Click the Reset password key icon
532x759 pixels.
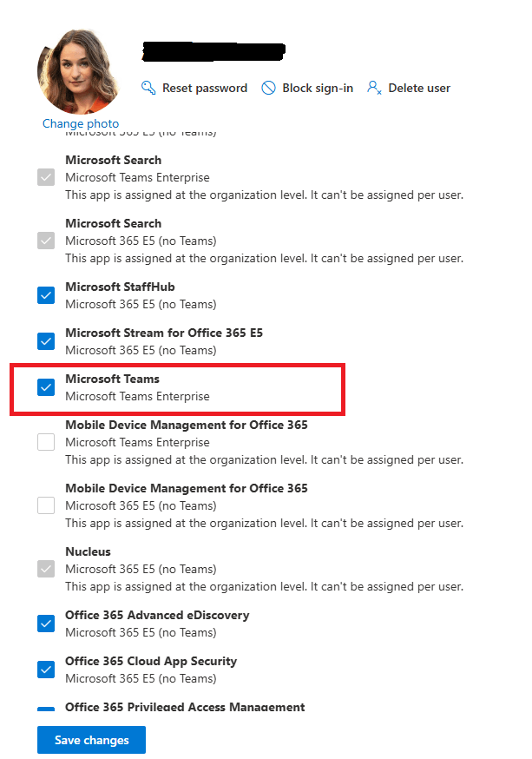(148, 88)
